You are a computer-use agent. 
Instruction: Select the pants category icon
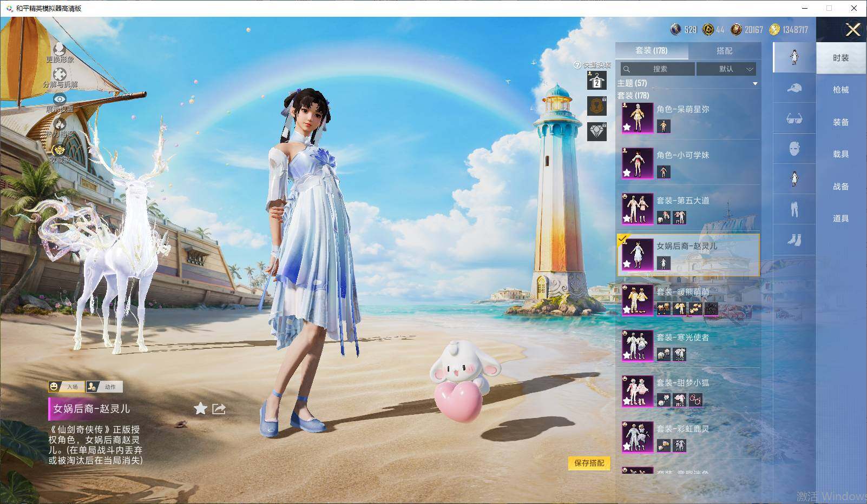pos(794,209)
